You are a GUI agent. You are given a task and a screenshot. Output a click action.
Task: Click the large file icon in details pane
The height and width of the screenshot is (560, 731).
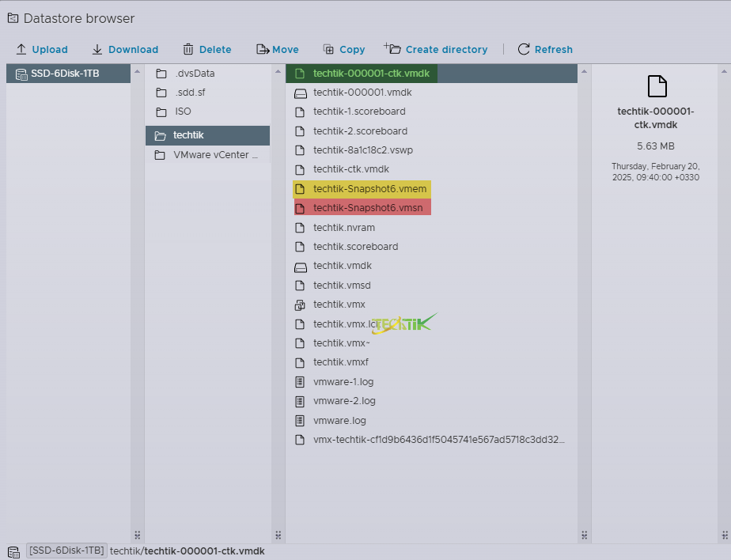coord(657,86)
